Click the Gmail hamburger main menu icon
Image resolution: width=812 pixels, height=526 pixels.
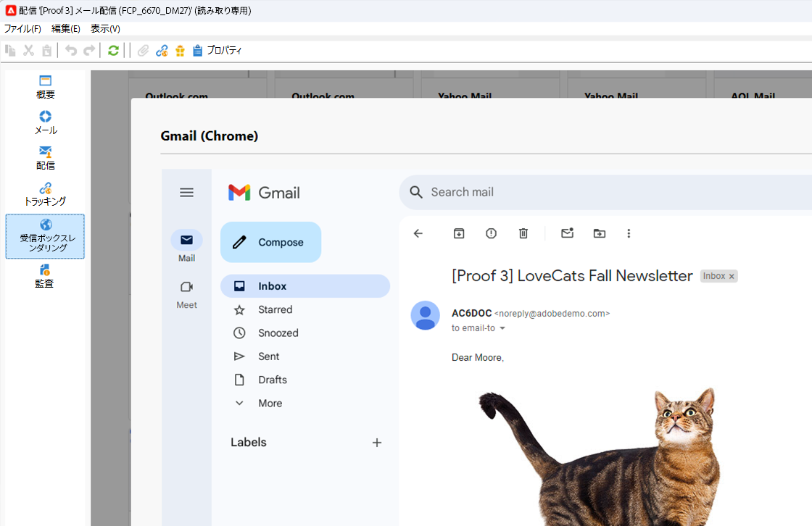186,193
